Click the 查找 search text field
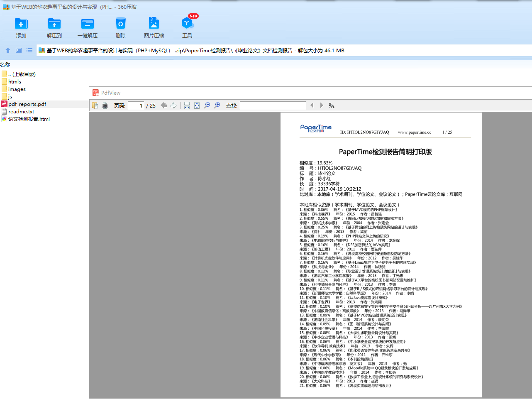 pyautogui.click(x=273, y=105)
